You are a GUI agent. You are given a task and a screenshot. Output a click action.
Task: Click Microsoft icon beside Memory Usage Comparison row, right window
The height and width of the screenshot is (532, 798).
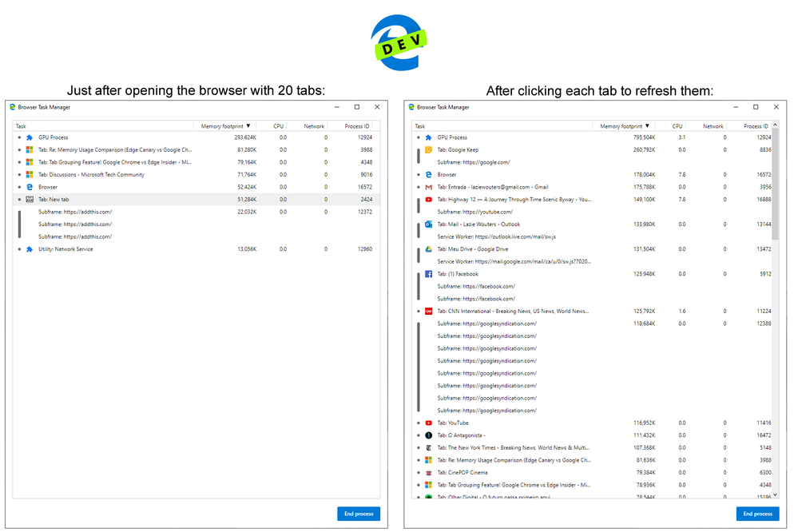428,460
